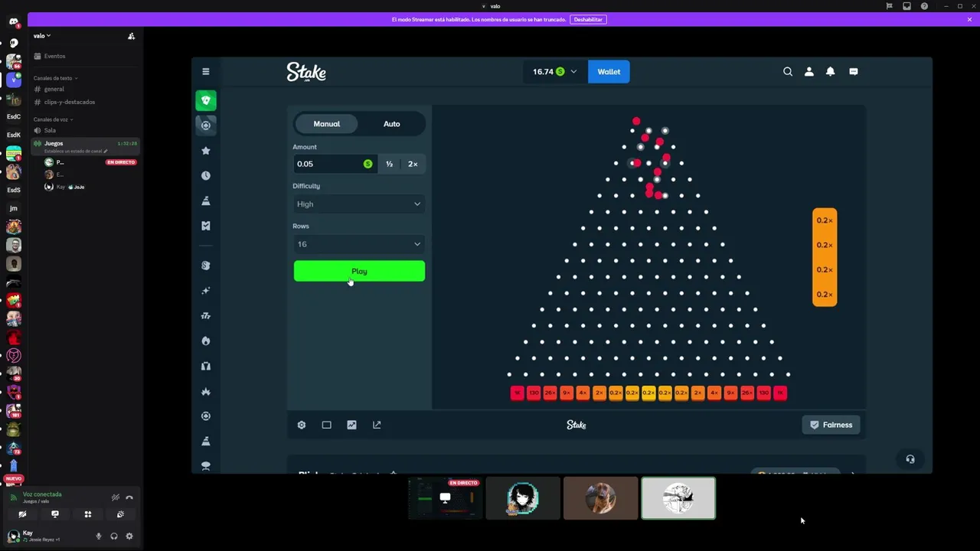Viewport: 980px width, 551px height.
Task: Open the sparkle icon in Stake sidebar
Action: coord(205,291)
